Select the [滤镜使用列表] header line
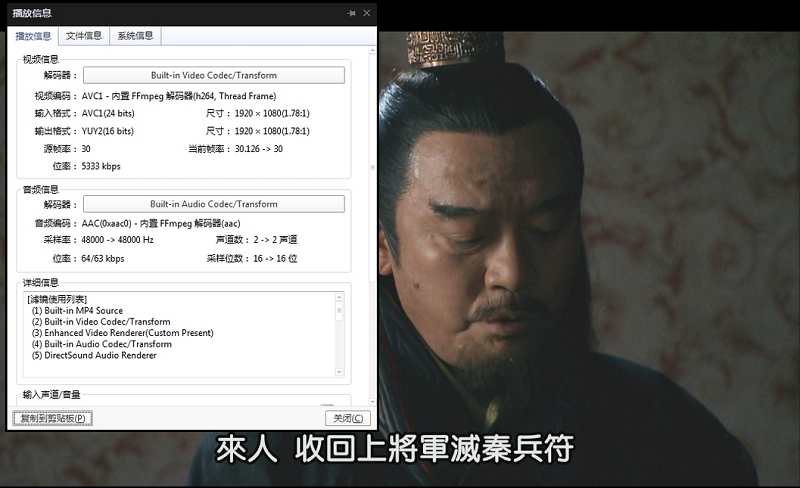The height and width of the screenshot is (488, 800). [57, 299]
